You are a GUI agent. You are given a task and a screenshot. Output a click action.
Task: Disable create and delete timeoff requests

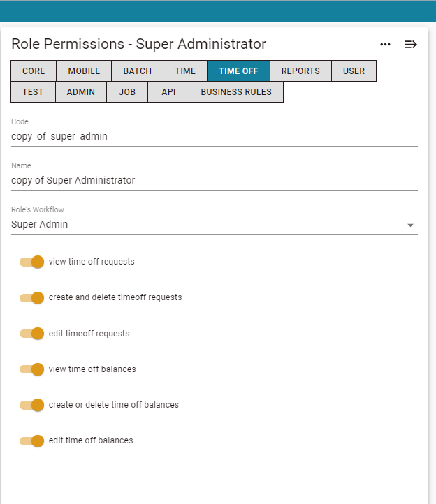click(x=31, y=297)
